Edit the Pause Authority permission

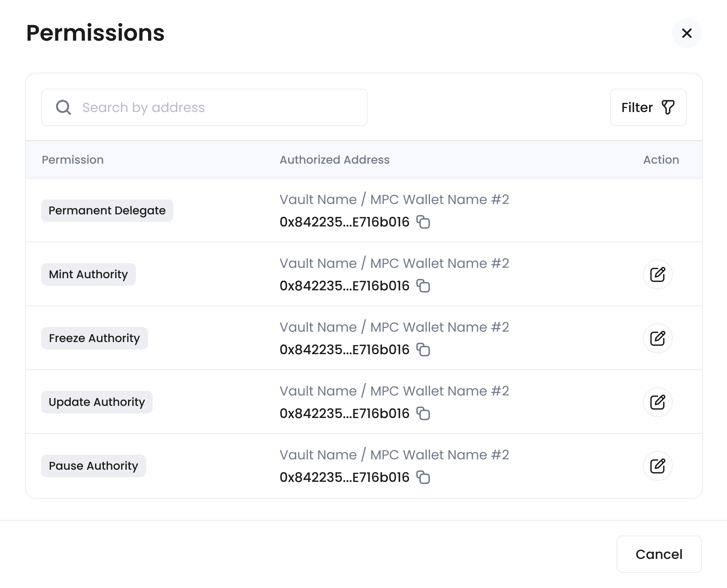coord(658,466)
